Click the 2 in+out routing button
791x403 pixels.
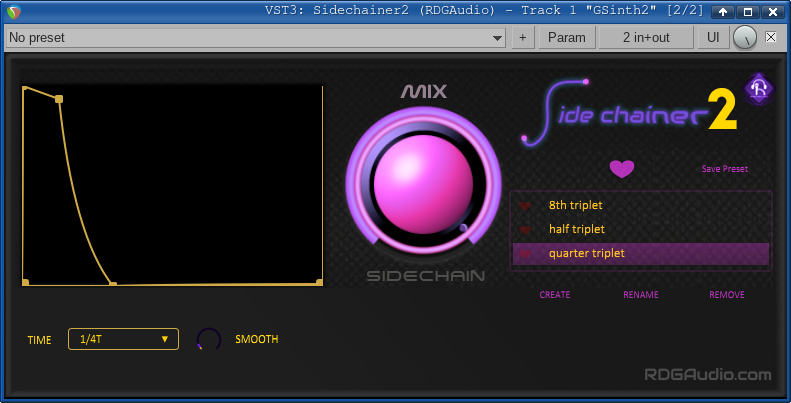pos(646,38)
